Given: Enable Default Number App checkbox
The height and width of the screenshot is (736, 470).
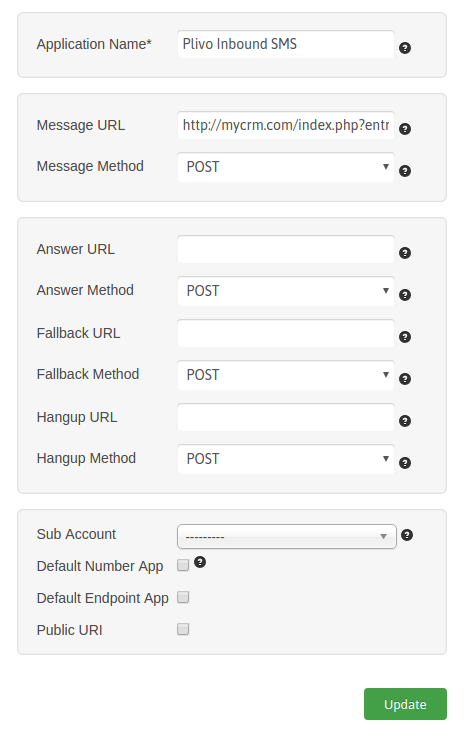Looking at the screenshot, I should 183,565.
